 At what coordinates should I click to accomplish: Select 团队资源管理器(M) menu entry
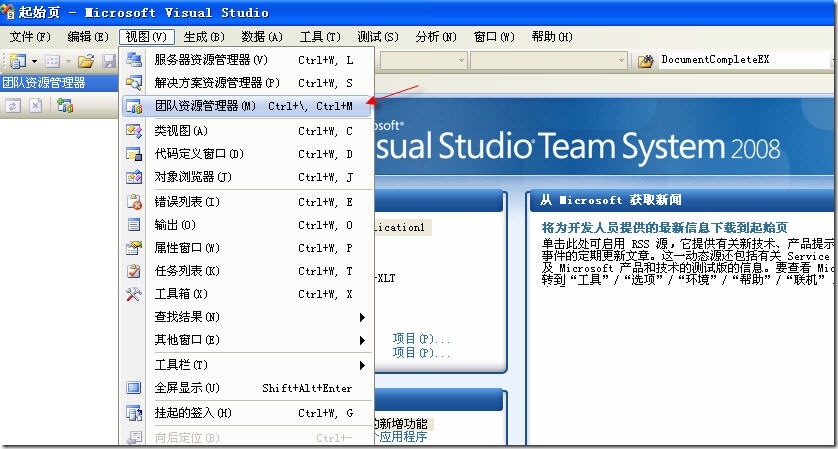pos(246,106)
